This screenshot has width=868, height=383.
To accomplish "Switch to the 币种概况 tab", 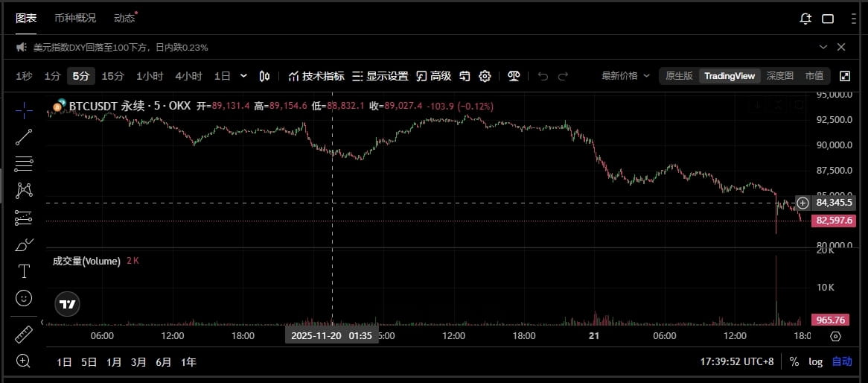I will click(x=75, y=18).
